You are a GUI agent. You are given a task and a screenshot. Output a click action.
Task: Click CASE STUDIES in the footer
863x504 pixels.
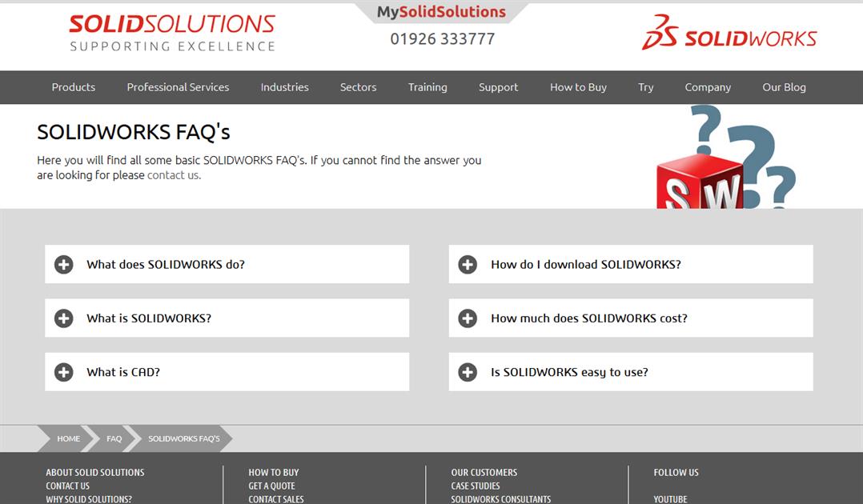click(x=476, y=486)
